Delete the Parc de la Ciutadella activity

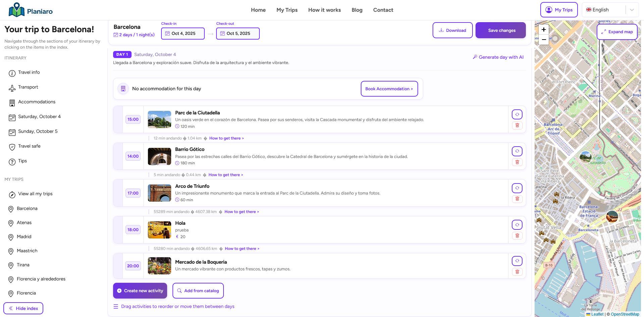click(517, 125)
